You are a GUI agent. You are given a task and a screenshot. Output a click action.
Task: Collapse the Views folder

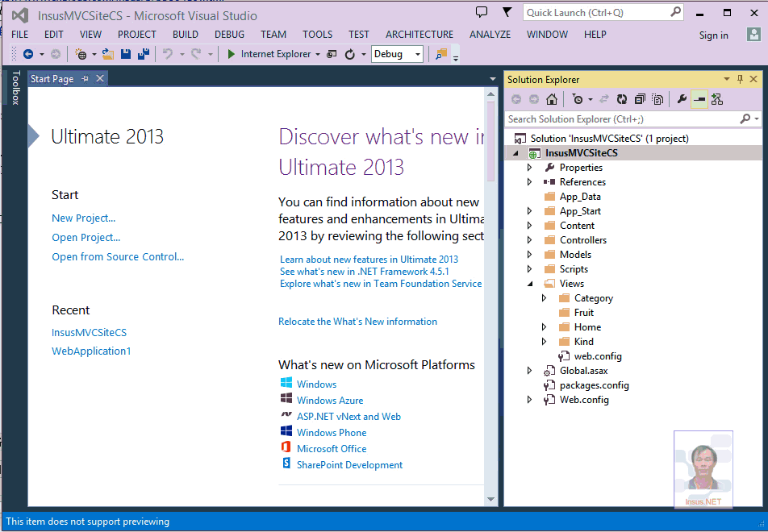click(x=530, y=284)
